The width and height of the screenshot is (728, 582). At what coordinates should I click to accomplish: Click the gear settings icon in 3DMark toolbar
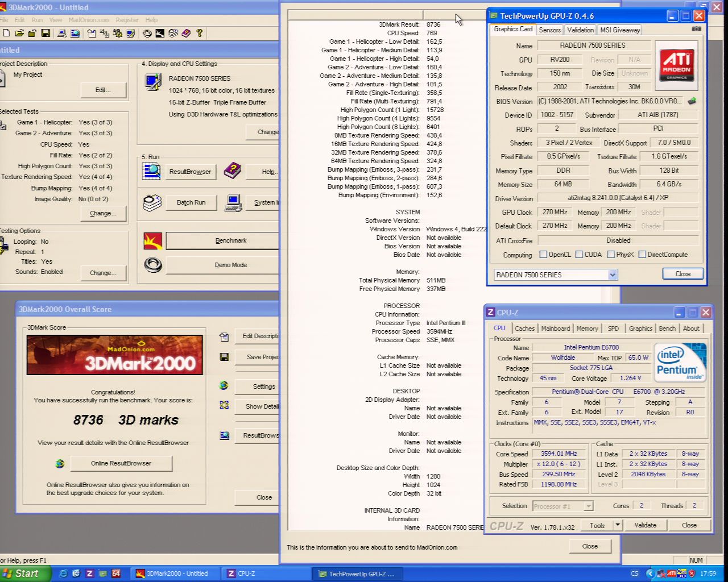pos(117,34)
